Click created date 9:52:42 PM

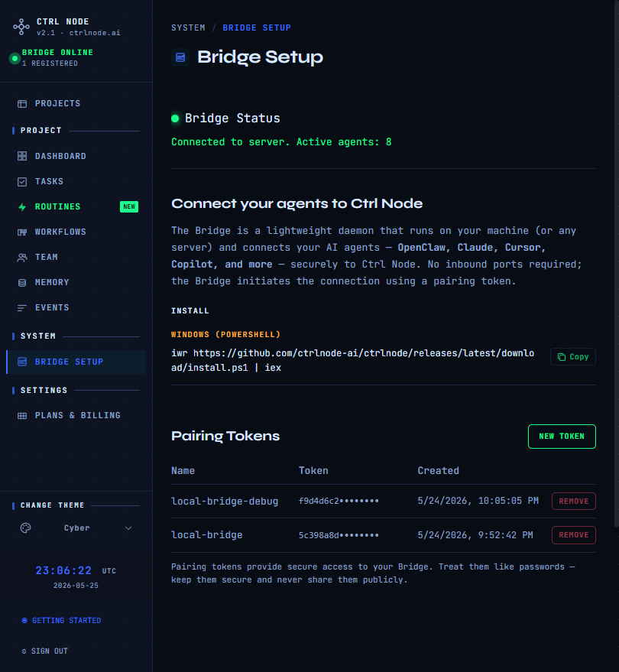475,535
